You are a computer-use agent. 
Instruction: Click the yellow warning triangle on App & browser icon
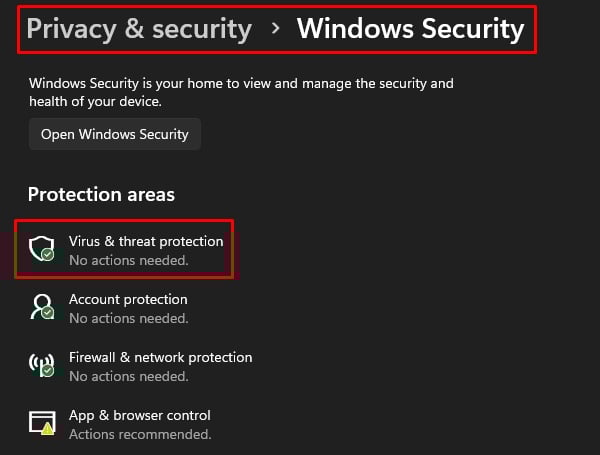click(47, 428)
